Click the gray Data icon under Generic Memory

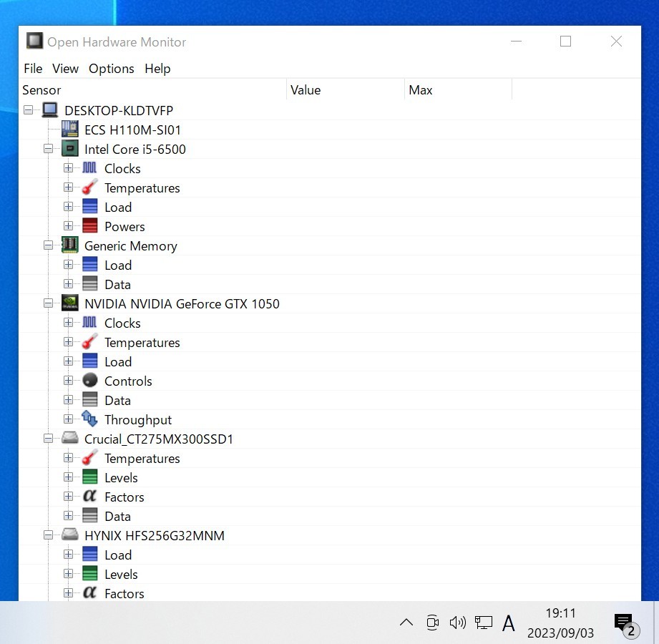89,284
